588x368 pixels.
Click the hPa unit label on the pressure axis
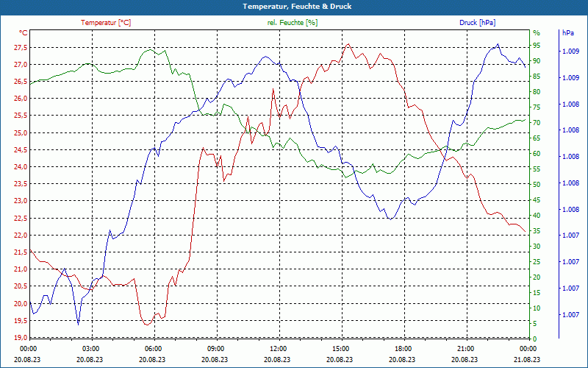(x=567, y=33)
